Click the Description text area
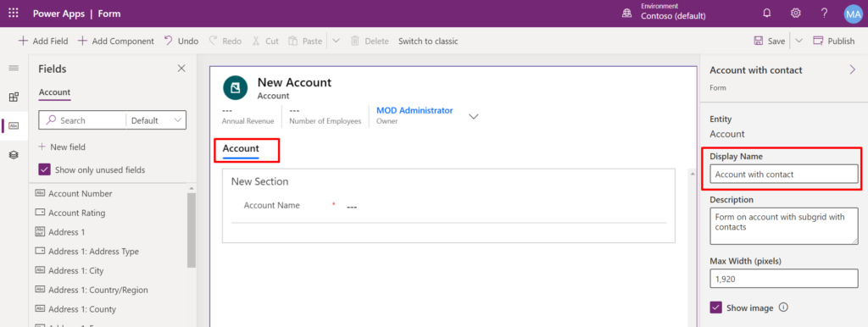868x327 pixels. (784, 226)
